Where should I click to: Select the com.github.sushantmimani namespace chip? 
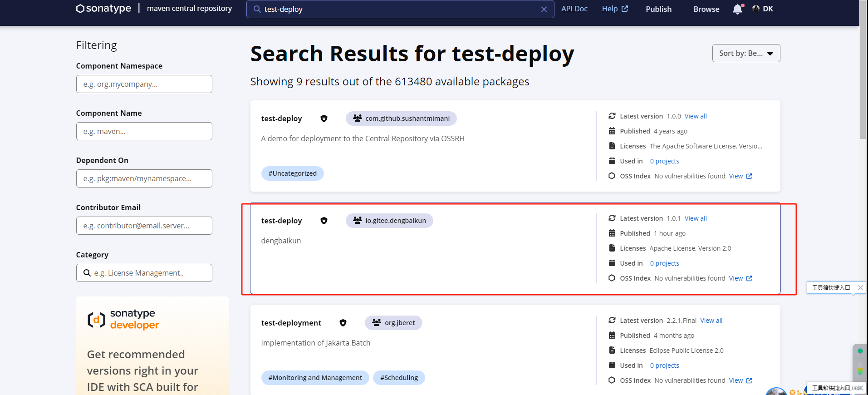coord(401,118)
